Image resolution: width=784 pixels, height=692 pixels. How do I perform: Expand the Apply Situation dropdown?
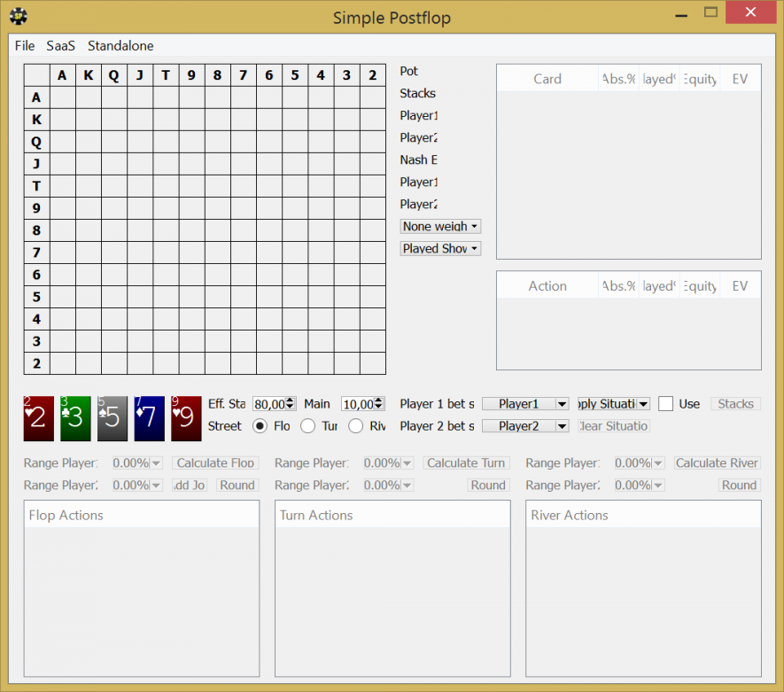point(614,403)
